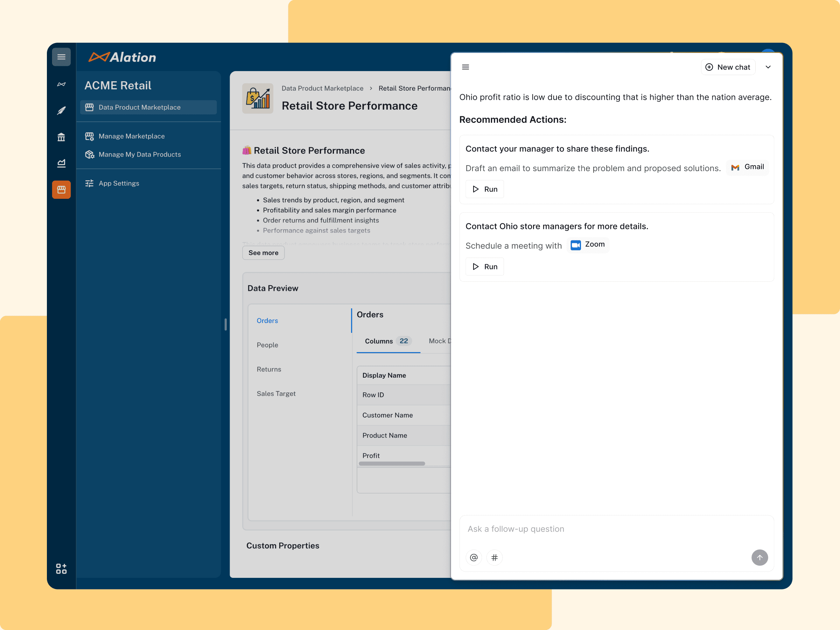Expand the description with See more

click(263, 253)
